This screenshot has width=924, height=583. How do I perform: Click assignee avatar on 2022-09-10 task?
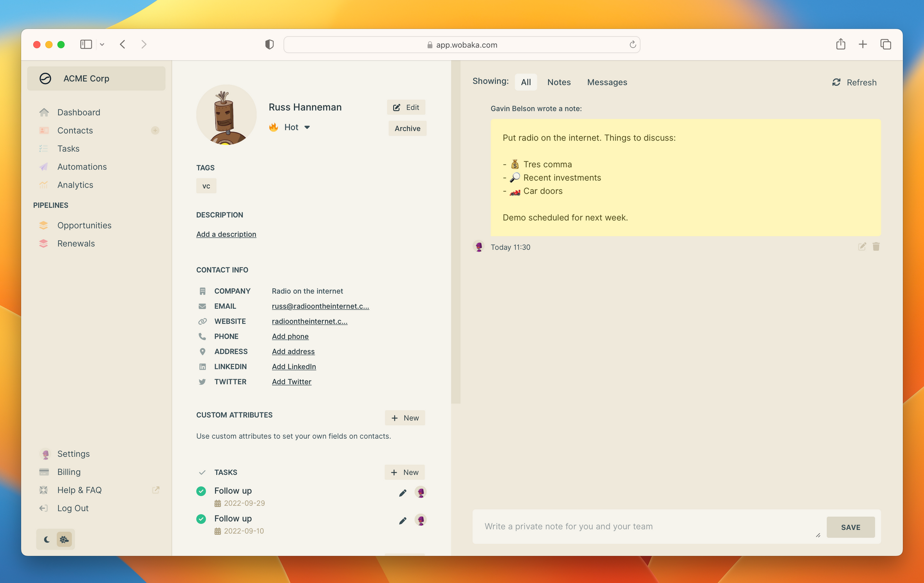pos(420,520)
